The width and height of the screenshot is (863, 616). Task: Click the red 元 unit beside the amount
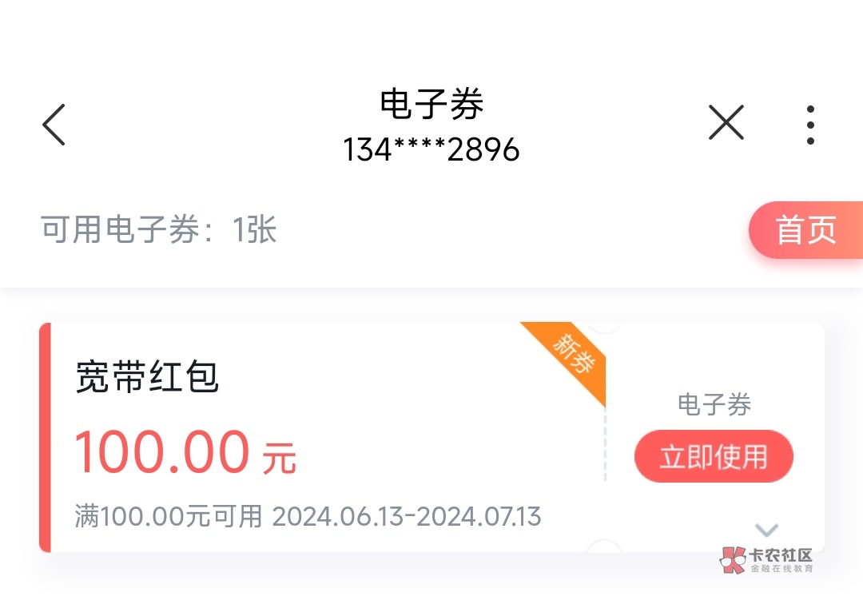(x=279, y=459)
